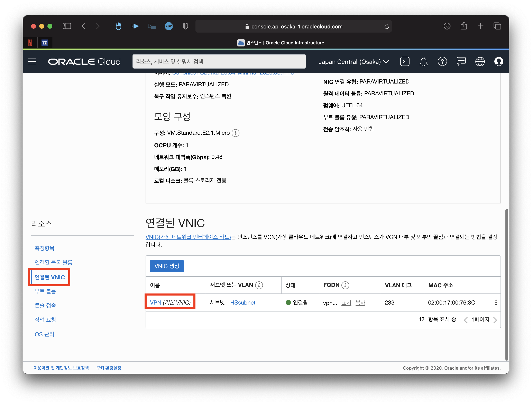Open the user profile avatar icon
The width and height of the screenshot is (532, 404).
point(498,61)
